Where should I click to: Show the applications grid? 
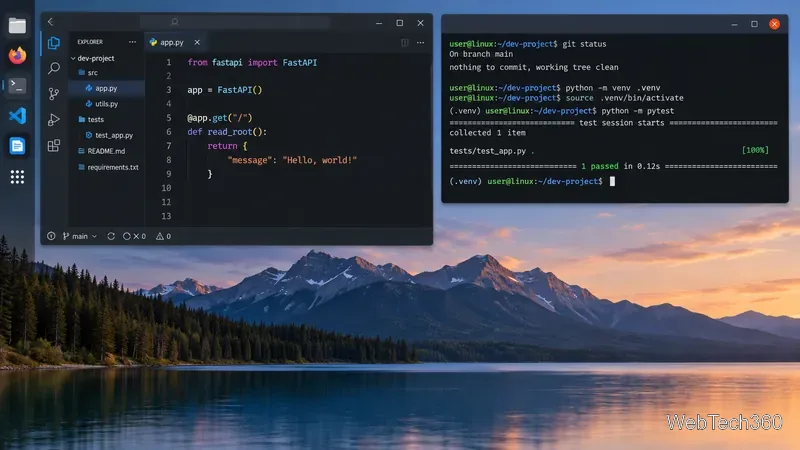[17, 177]
